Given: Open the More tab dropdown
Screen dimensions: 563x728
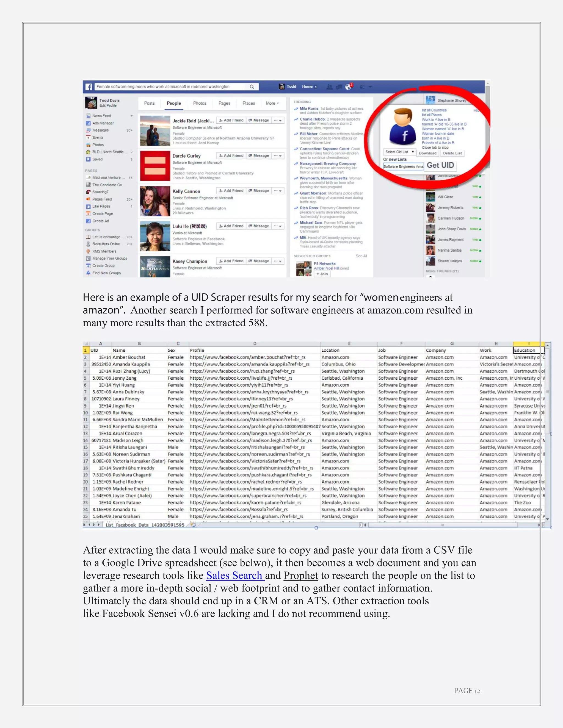Looking at the screenshot, I should [272, 103].
